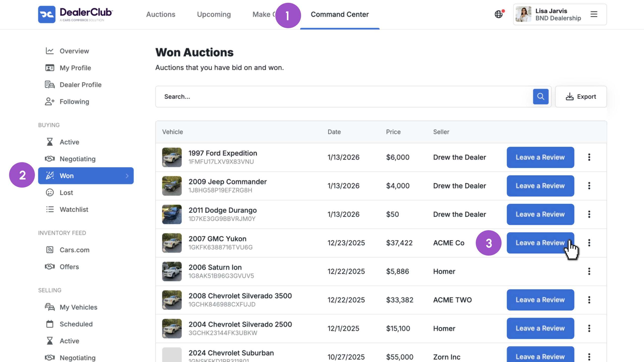
Task: Open the Auctions tab
Action: pos(161,14)
